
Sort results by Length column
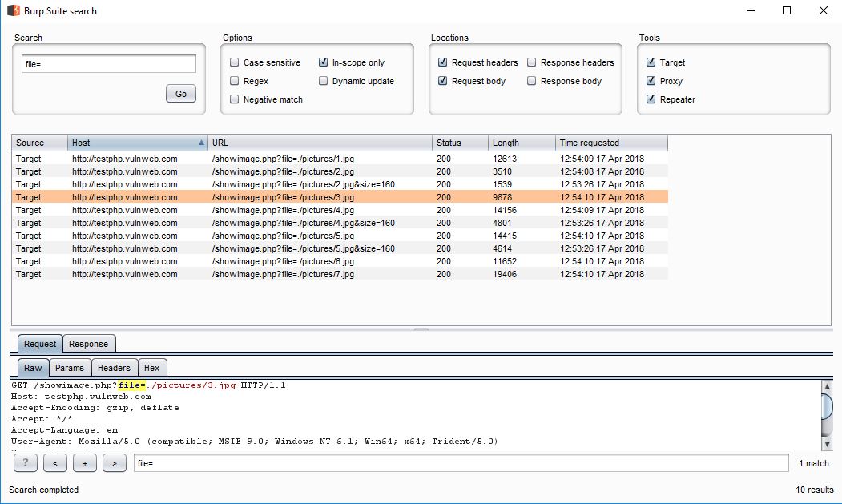(x=522, y=143)
